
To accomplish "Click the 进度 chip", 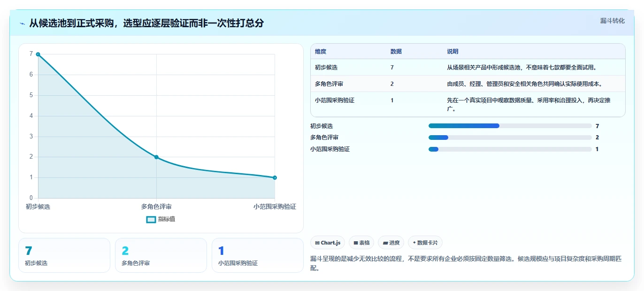I will coord(391,243).
